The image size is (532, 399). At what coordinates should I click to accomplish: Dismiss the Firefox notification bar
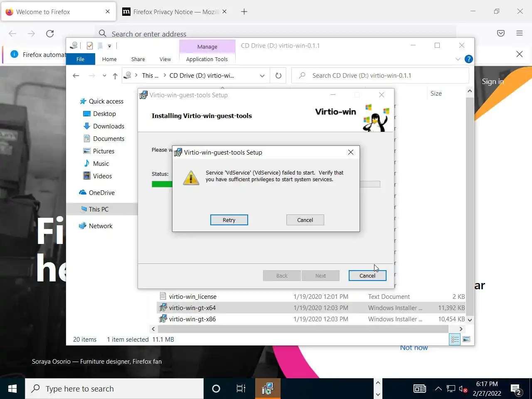tap(520, 54)
